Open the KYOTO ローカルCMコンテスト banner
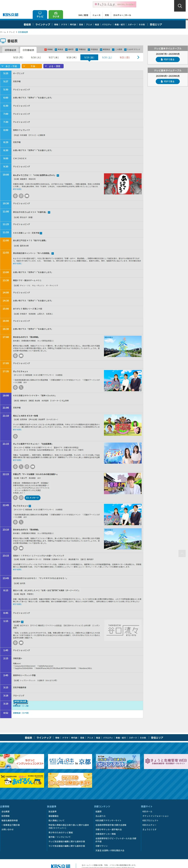This screenshot has height=868, width=188. coord(70,780)
